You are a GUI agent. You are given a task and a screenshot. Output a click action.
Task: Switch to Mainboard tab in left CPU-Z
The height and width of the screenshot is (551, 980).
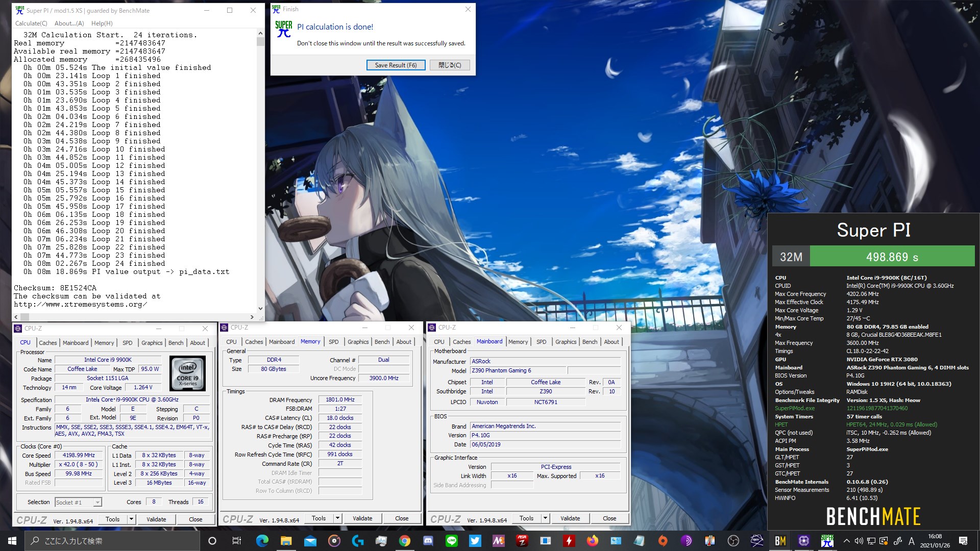(x=76, y=343)
